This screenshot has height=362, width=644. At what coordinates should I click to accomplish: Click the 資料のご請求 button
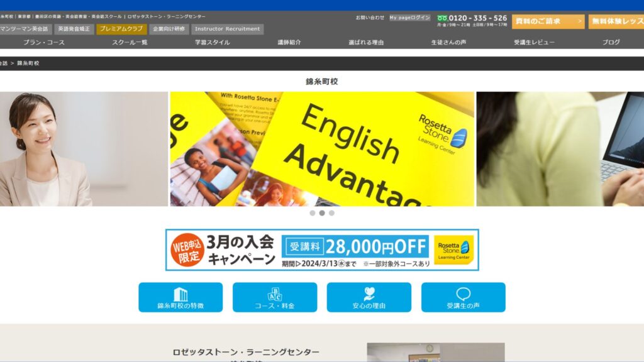point(548,21)
